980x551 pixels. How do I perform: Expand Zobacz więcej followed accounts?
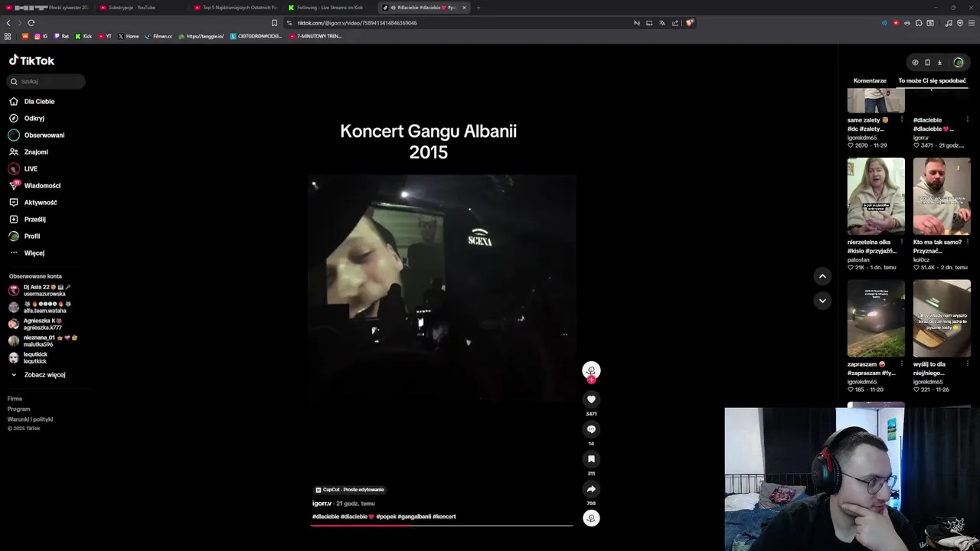[38, 374]
